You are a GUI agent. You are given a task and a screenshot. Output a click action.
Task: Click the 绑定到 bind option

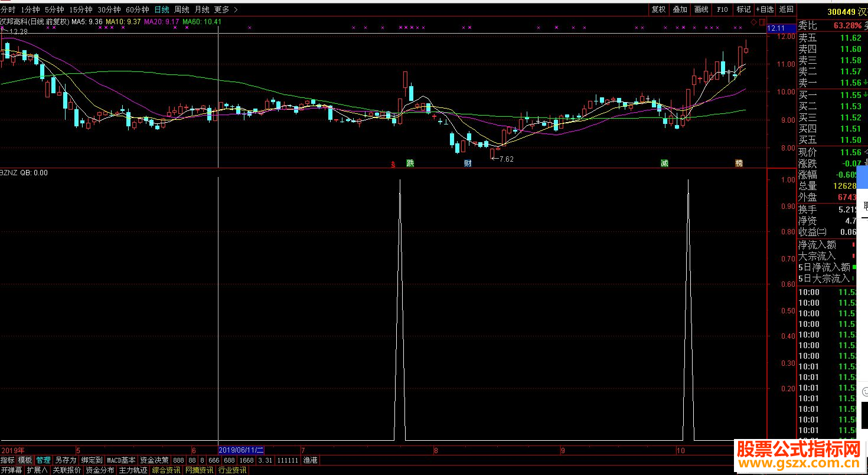tap(92, 460)
